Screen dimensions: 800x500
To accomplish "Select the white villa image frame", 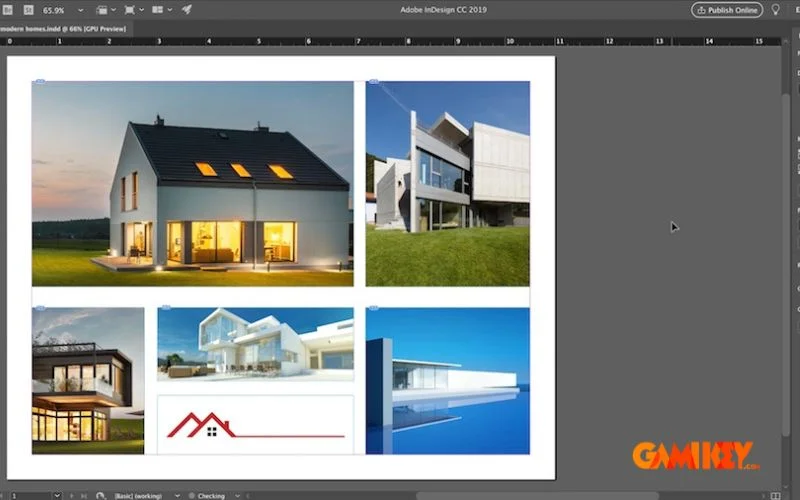I will click(255, 344).
